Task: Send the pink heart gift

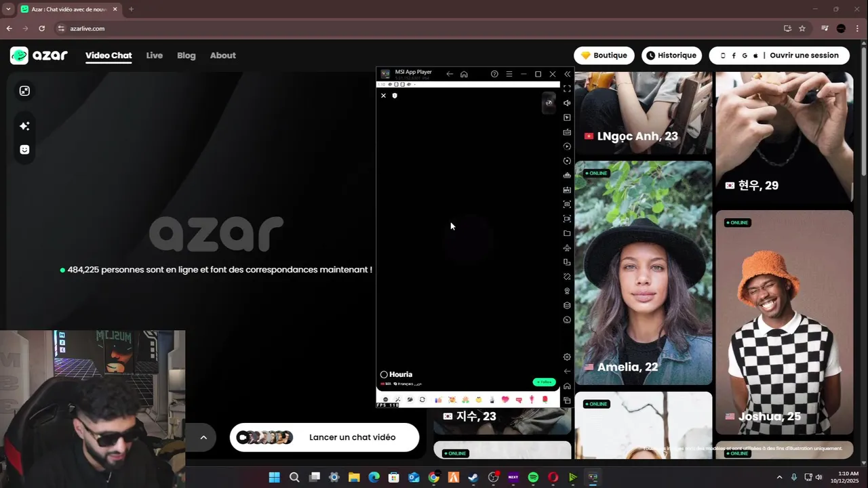Action: pyautogui.click(x=505, y=400)
